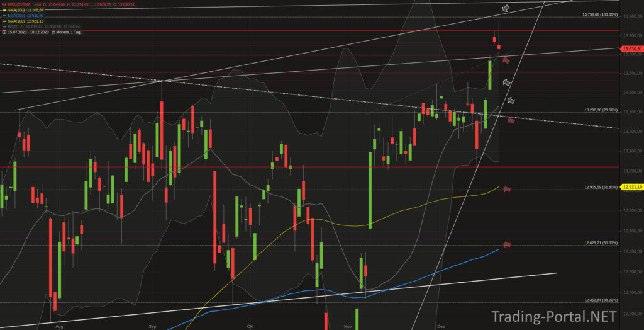This screenshot has height=330, width=644.
Task: Click price axis value 13.500,00
Action: (x=633, y=74)
